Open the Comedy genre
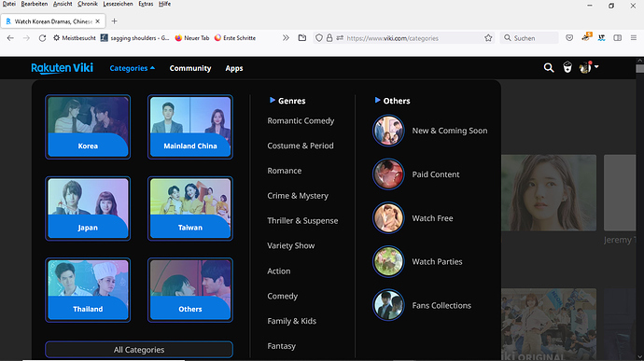This screenshot has width=644, height=361. [282, 296]
